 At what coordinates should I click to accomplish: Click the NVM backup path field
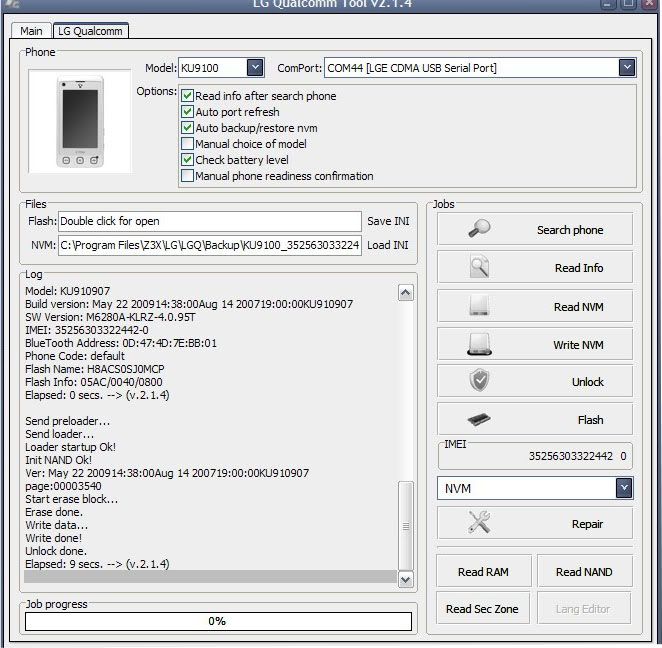pyautogui.click(x=210, y=245)
